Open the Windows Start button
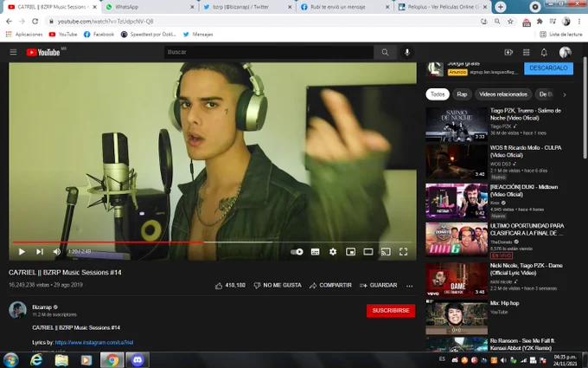588x368 pixels. [x=10, y=360]
